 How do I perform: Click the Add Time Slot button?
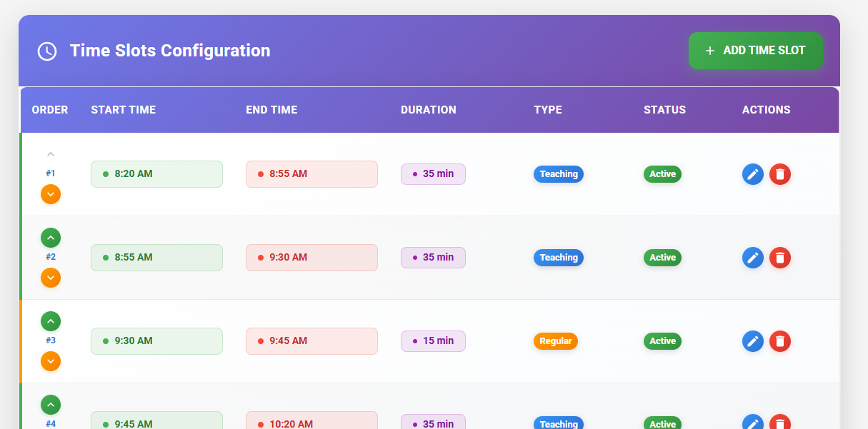(755, 51)
